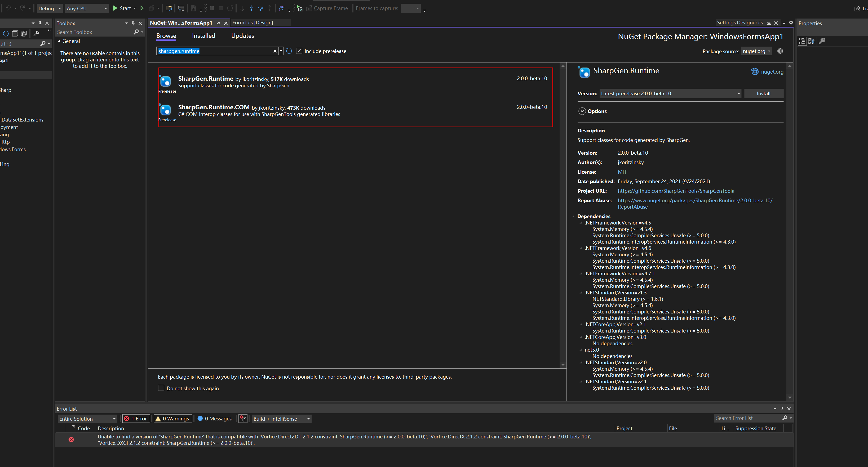868x467 pixels.
Task: Click the Collapse All icon in Solution Explorer
Action: [15, 33]
